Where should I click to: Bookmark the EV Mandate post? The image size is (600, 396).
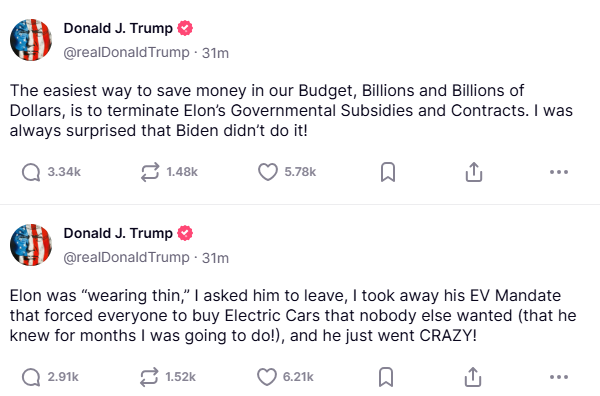[x=386, y=377]
